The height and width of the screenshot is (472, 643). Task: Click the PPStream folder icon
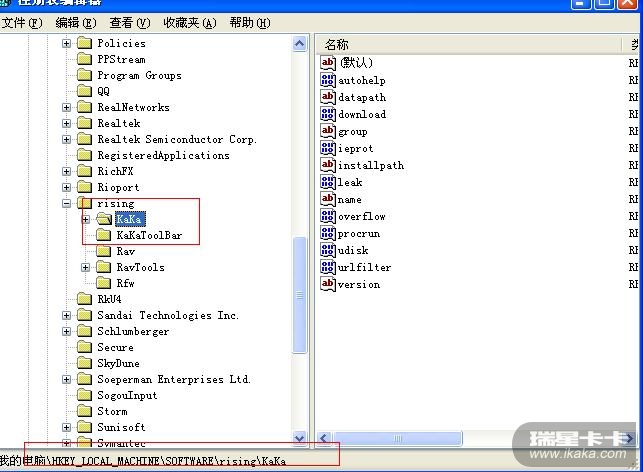[84, 59]
